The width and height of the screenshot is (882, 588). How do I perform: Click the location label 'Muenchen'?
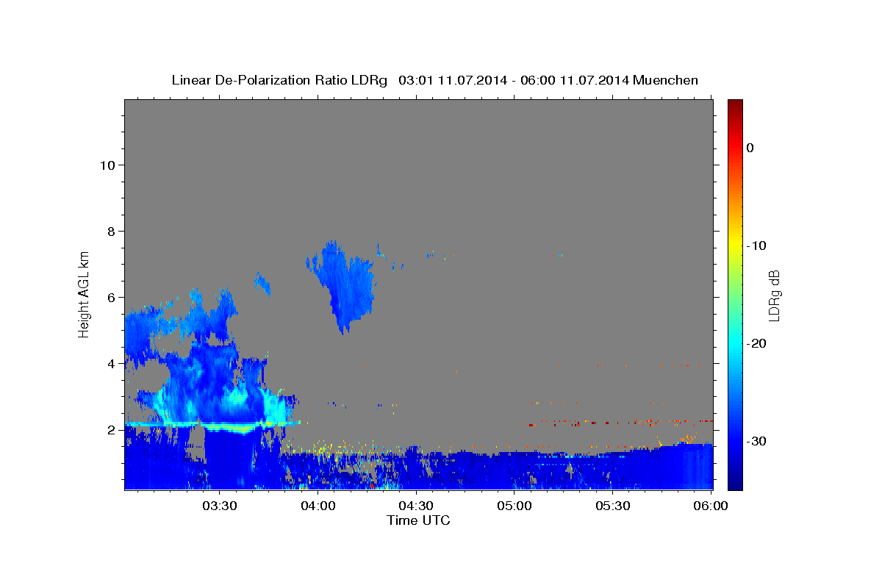666,80
